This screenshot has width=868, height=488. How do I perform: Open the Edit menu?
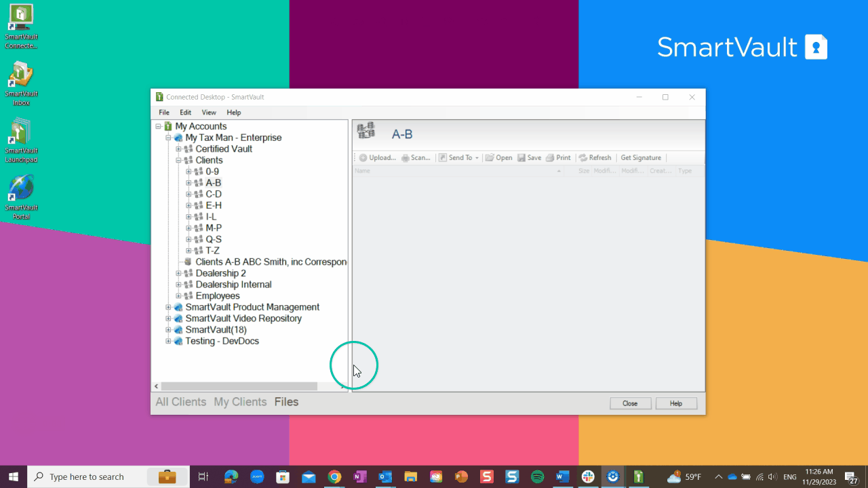185,113
